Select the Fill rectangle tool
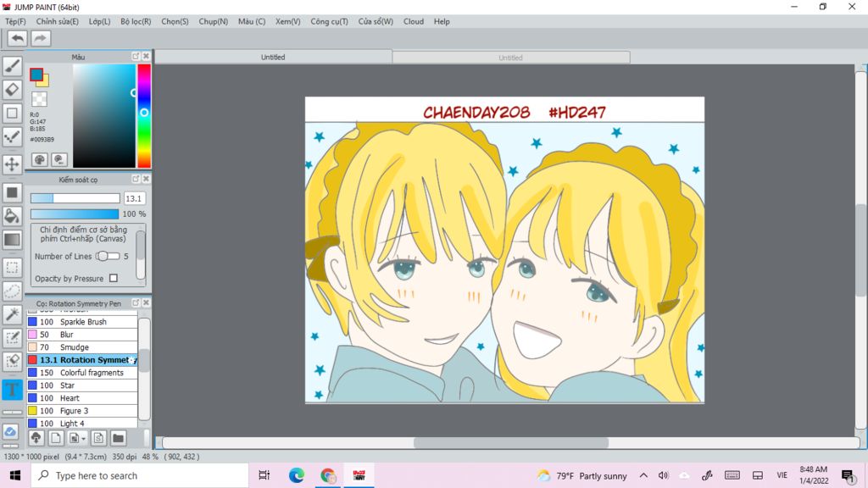The image size is (868, 488). click(12, 192)
